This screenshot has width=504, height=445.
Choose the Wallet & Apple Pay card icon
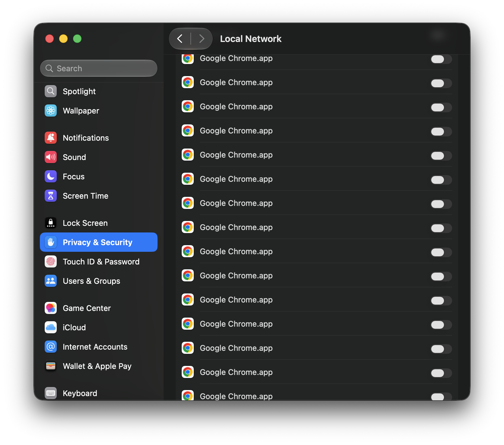[51, 366]
